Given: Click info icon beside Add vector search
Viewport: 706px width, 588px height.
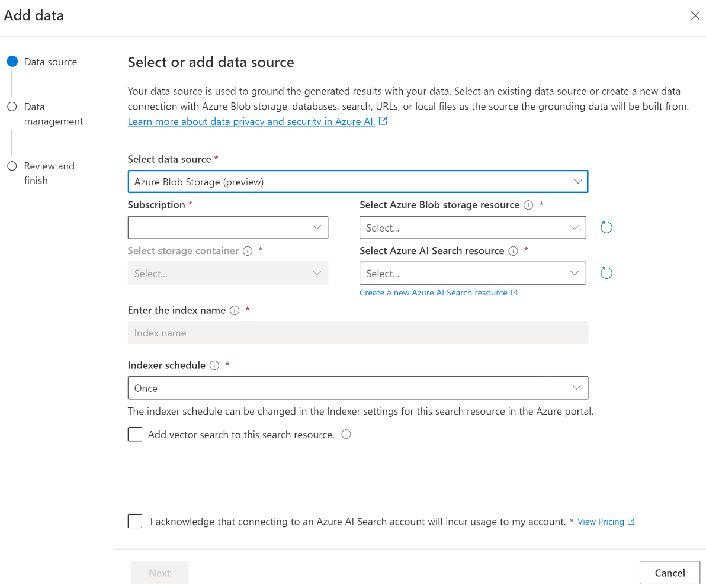Looking at the screenshot, I should (346, 435).
